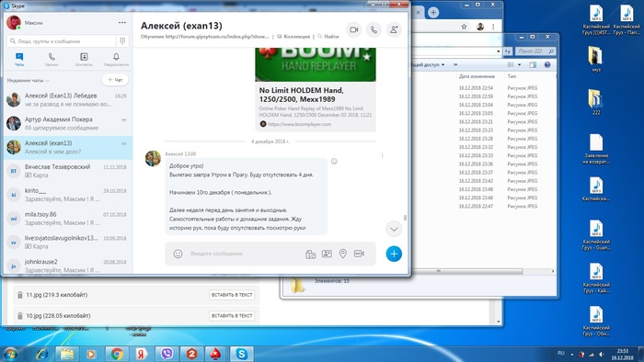Share a contact card icon
Viewport: 644px width, 362px height.
[x=327, y=254]
